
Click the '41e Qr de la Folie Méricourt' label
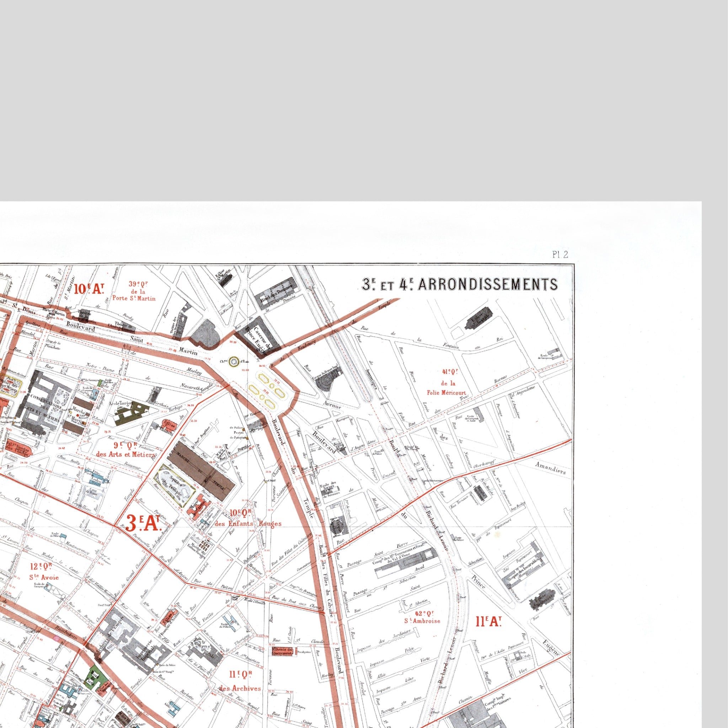tap(446, 382)
